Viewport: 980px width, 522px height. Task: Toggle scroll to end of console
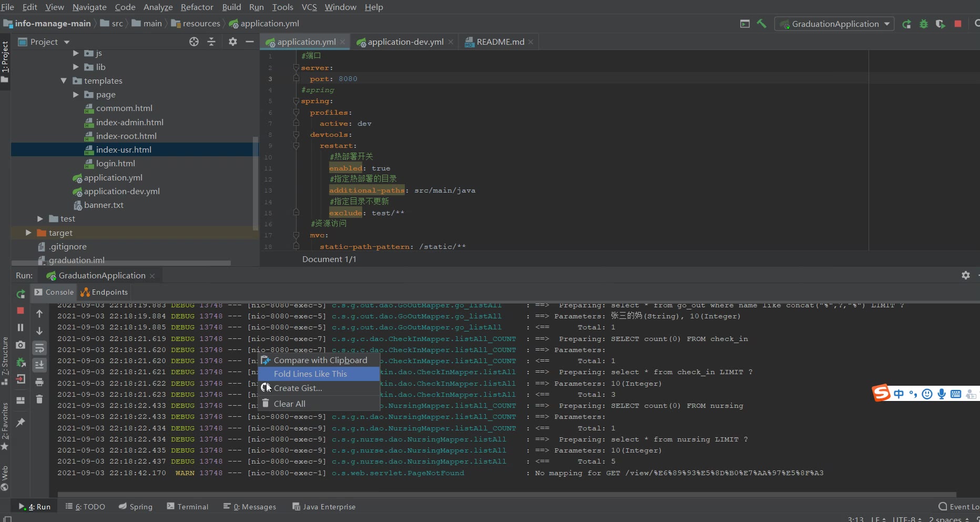[39, 365]
